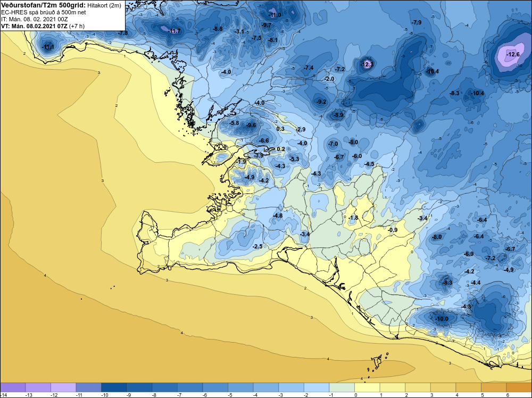Click the -6.0 temperature label

[x=356, y=156]
